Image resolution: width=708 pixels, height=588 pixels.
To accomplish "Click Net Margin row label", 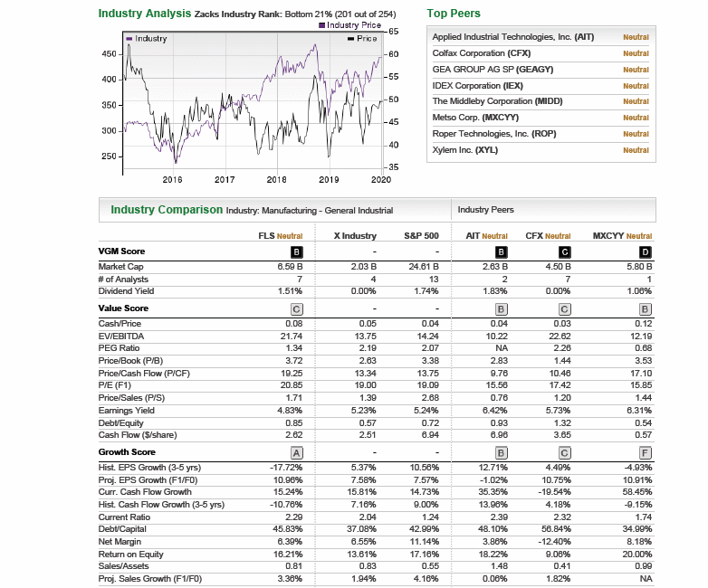I will click(x=120, y=541).
